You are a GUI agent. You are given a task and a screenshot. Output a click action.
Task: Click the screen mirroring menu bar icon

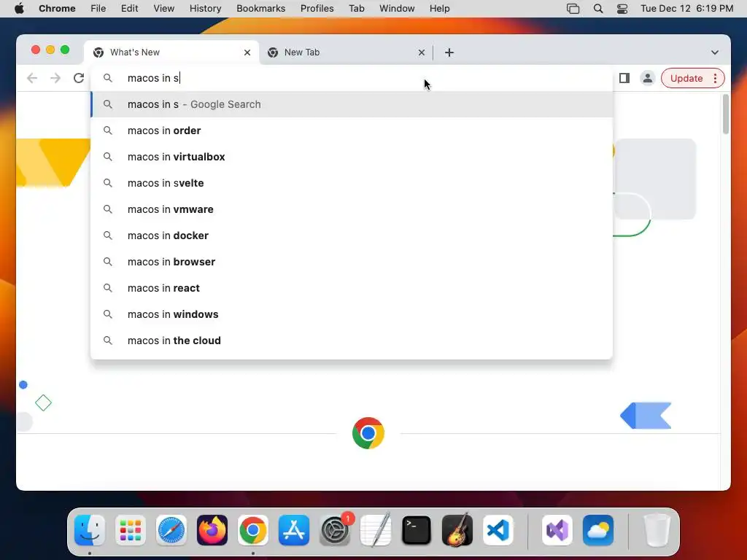[573, 9]
